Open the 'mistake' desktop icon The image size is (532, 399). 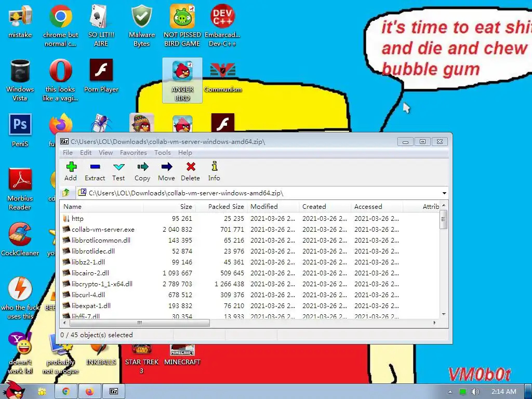point(20,22)
